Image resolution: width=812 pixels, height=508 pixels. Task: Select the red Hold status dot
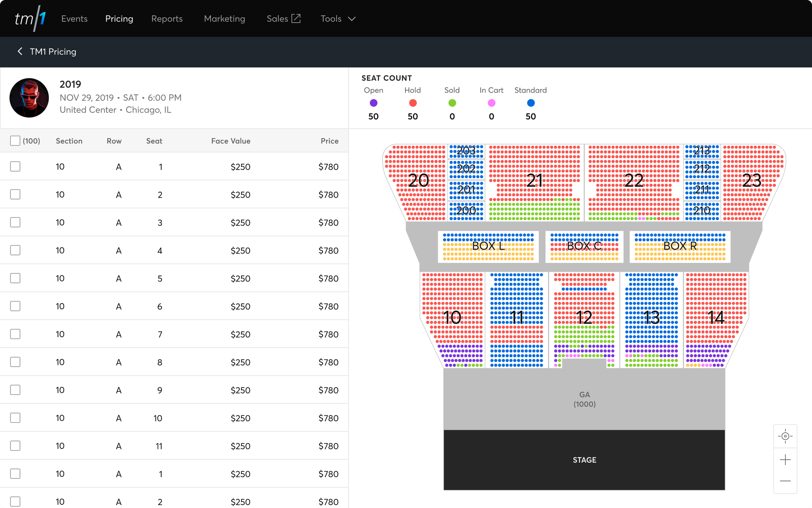[x=412, y=103]
